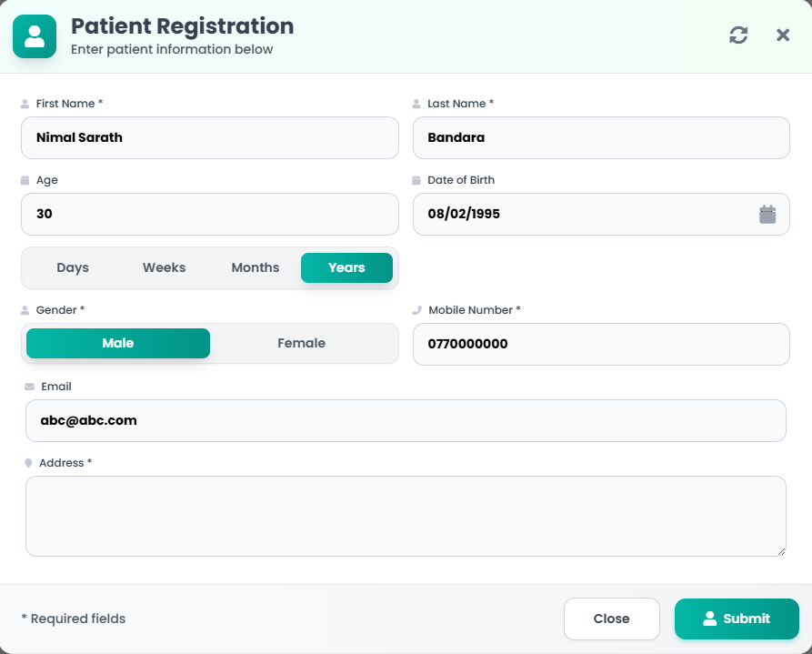Click the person icon beside First Name label
The width and height of the screenshot is (812, 654).
[x=26, y=103]
